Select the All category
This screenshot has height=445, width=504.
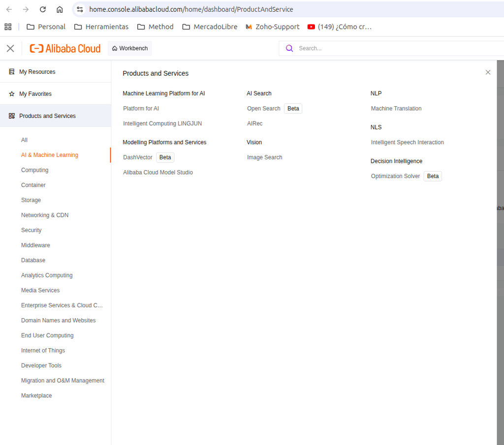25,140
